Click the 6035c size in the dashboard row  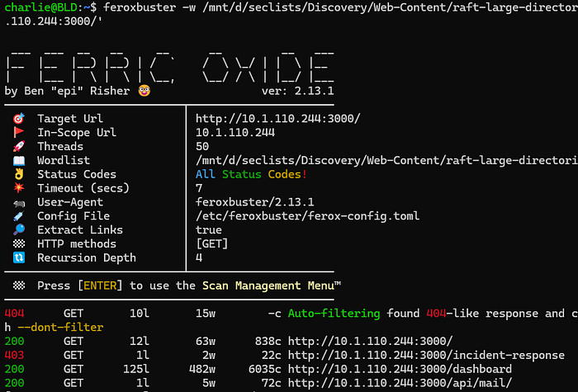[x=265, y=369]
